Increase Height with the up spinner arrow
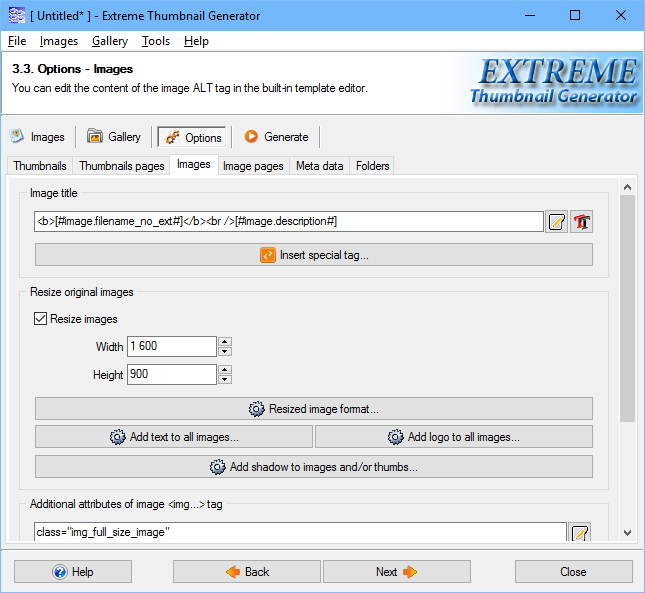 [x=225, y=370]
